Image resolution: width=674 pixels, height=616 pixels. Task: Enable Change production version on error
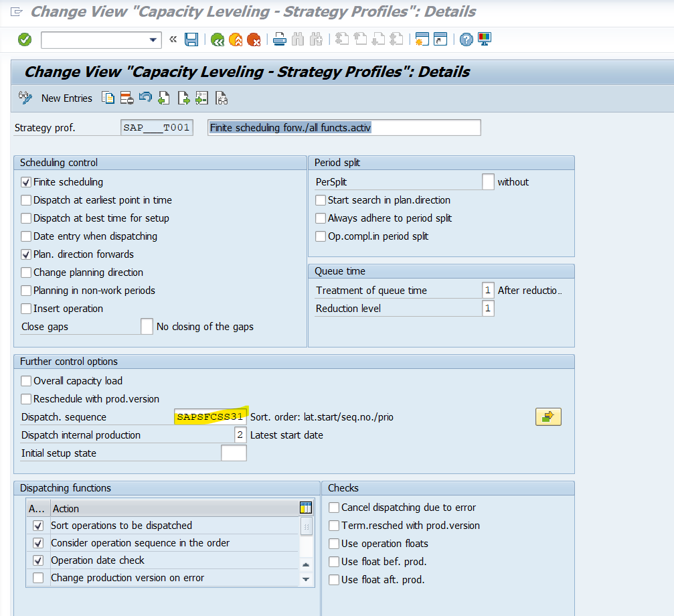38,579
